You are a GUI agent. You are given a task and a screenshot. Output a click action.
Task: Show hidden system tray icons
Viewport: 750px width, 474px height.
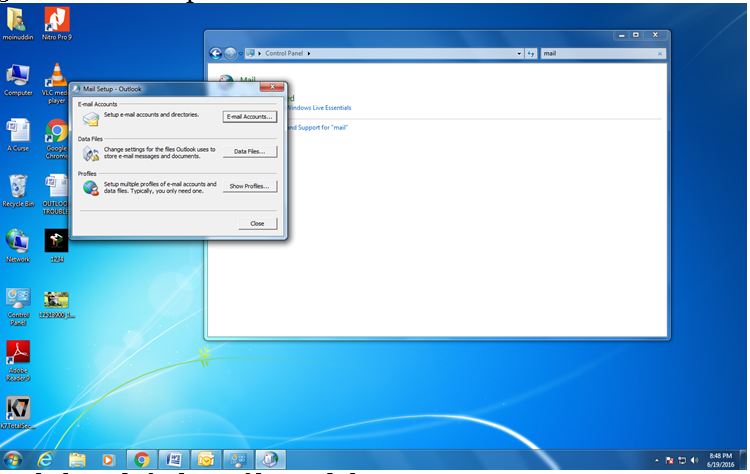pos(657,460)
